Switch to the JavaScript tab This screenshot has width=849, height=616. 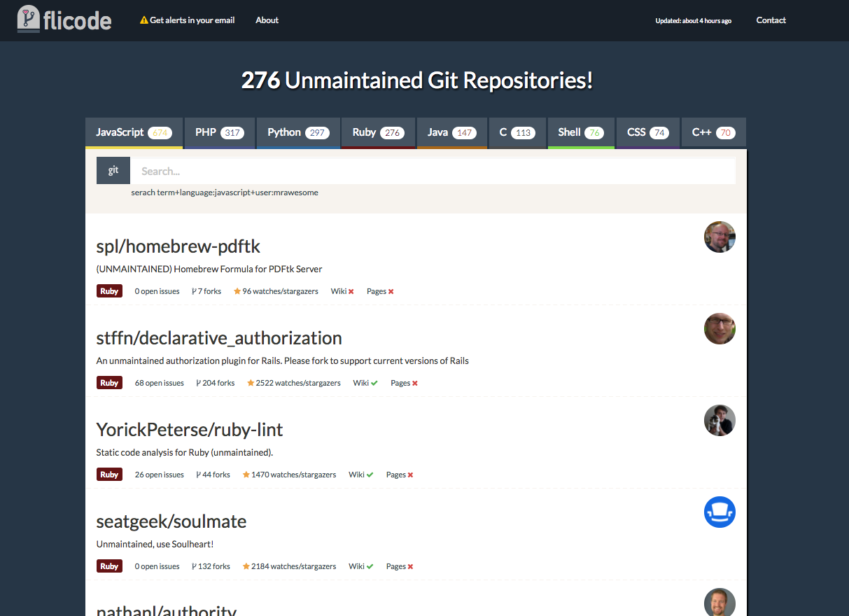point(133,132)
